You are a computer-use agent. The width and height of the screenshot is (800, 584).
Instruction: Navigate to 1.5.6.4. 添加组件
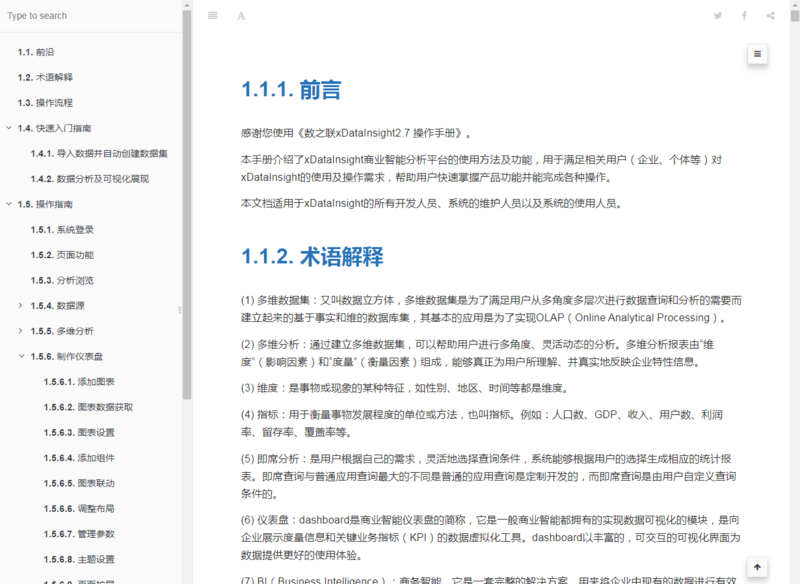coord(79,458)
